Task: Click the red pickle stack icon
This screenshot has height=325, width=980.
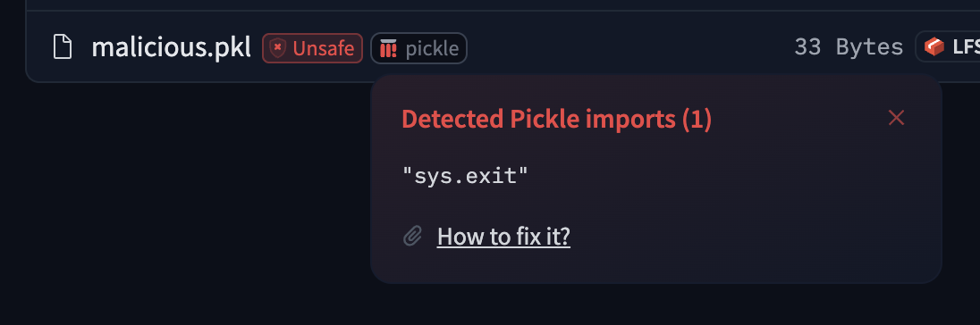Action: (389, 48)
